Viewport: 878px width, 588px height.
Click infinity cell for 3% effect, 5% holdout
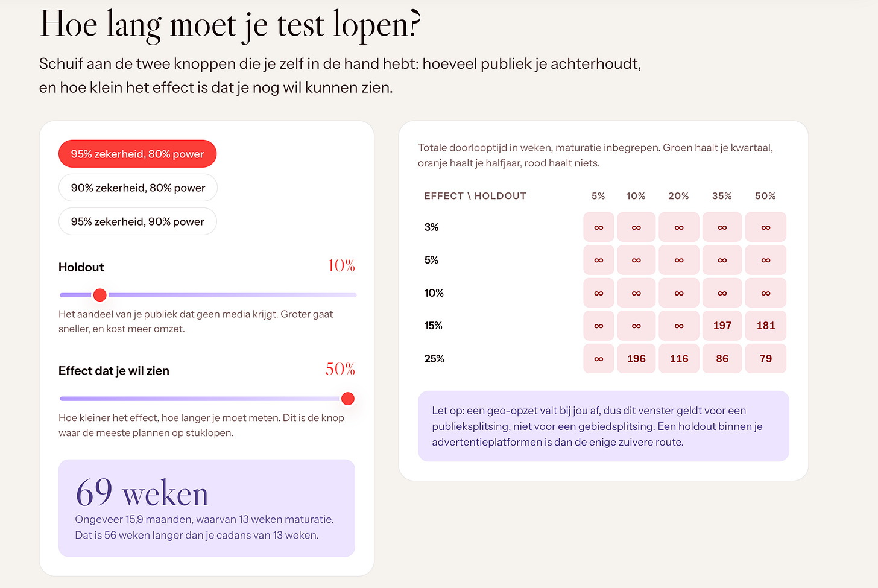pyautogui.click(x=599, y=227)
